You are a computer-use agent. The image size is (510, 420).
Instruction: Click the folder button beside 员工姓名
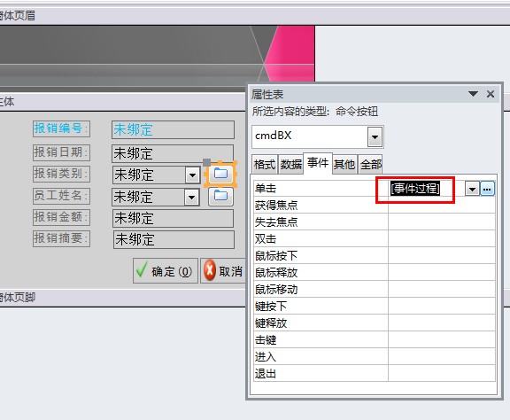point(220,196)
